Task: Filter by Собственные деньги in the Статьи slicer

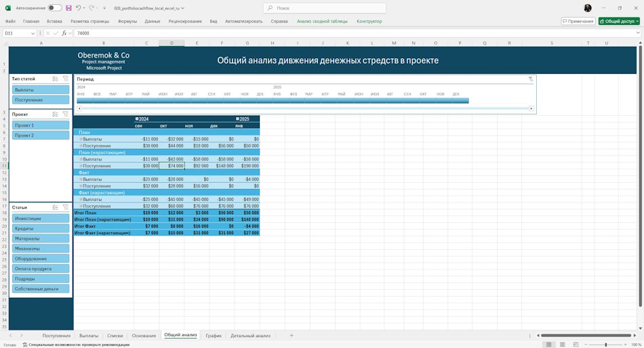Action: pos(41,288)
